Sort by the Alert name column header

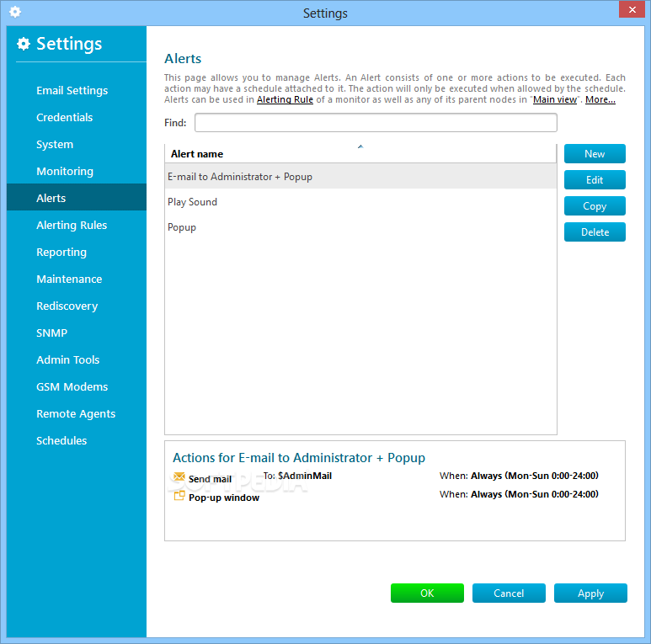pyautogui.click(x=360, y=154)
